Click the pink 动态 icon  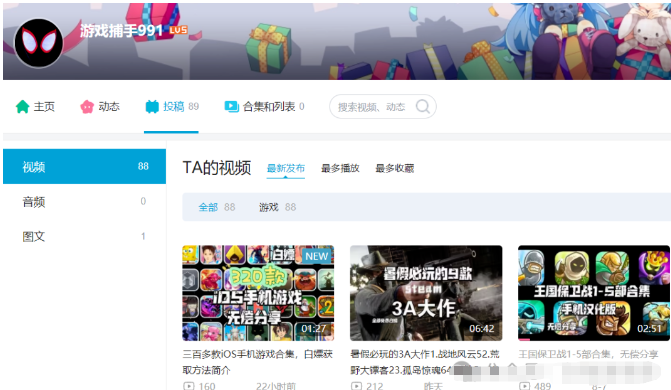click(x=87, y=107)
